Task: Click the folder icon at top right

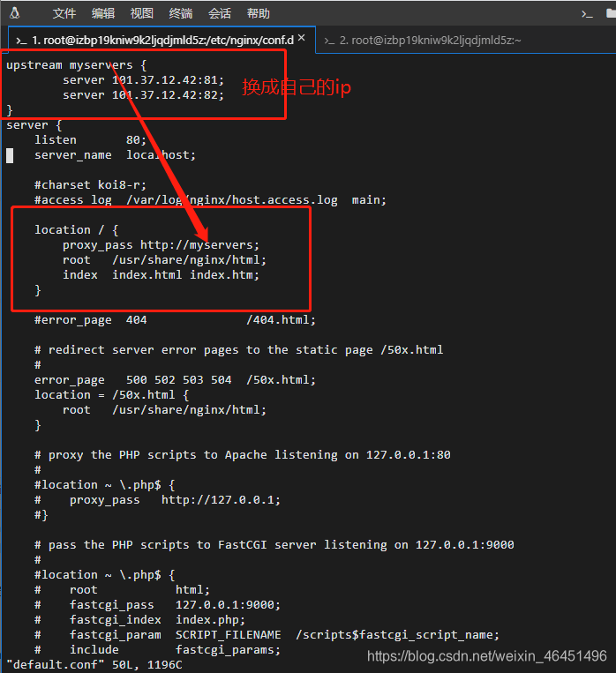Action: pos(611,13)
